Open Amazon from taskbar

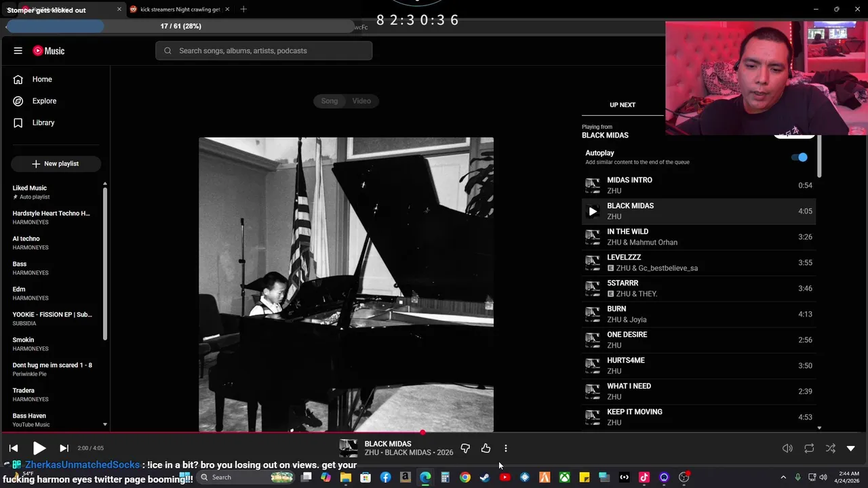(x=406, y=477)
